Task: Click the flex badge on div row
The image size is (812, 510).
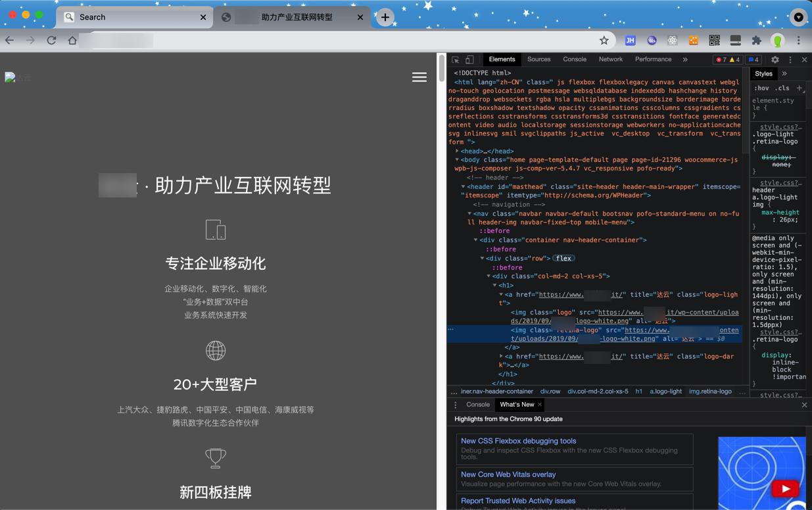Action: tap(563, 258)
